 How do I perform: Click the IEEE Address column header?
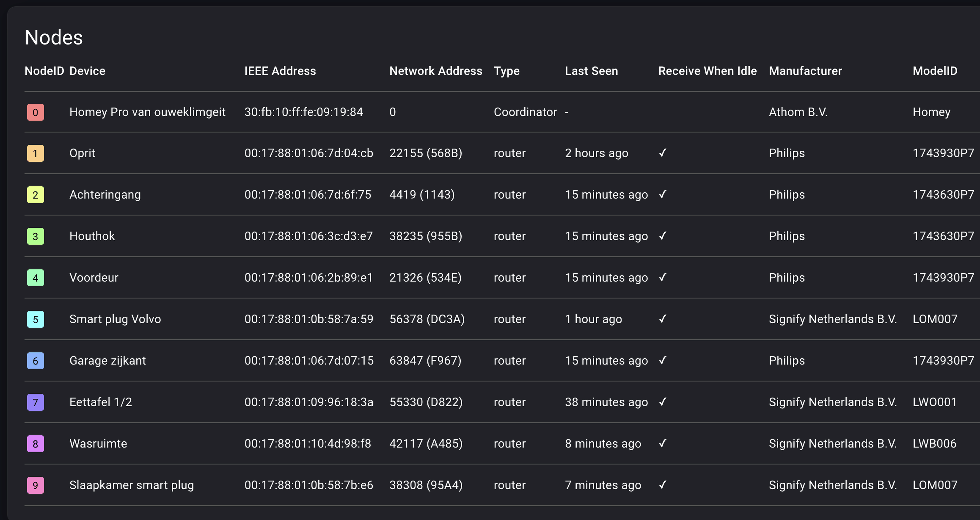pyautogui.click(x=280, y=71)
